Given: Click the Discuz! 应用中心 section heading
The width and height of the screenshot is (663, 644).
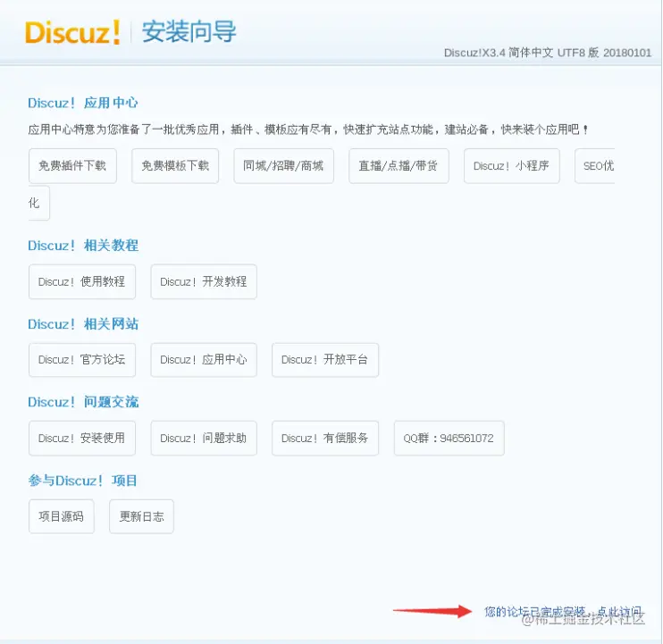Looking at the screenshot, I should (x=83, y=103).
